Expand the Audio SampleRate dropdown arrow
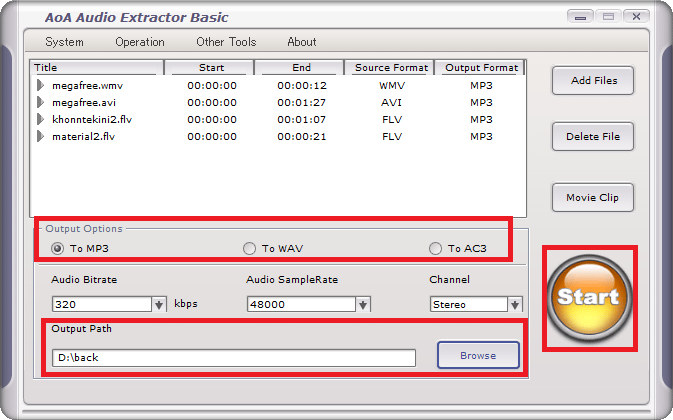Screen dimensions: 673x420 [363, 305]
